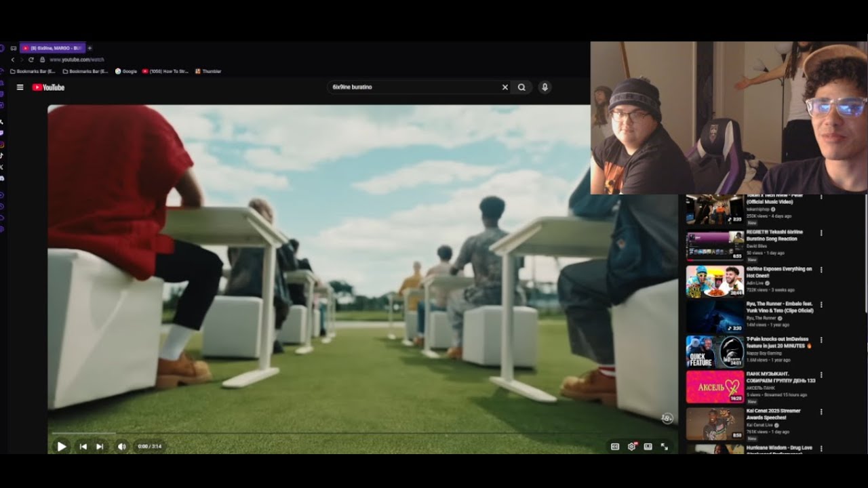This screenshot has width=868, height=488.
Task: Click 'T-Pain knocks out ImDavisss' title
Action: pyautogui.click(x=779, y=343)
